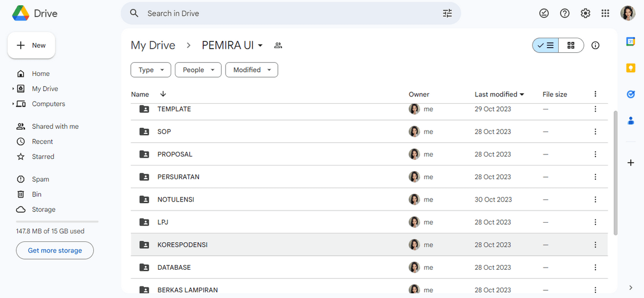Open Shared with me
644x298 pixels.
[x=55, y=126]
